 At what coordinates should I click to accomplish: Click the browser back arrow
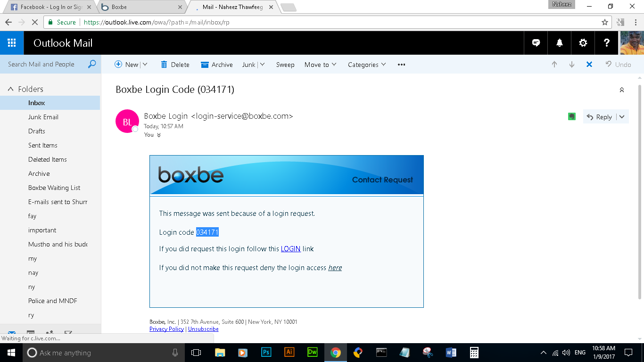coord(8,22)
